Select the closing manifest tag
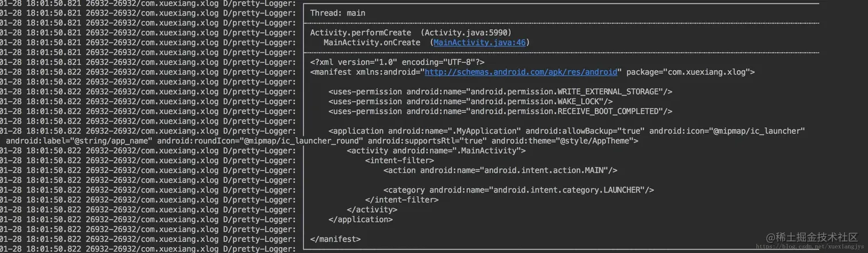Viewport: 868px width, 253px height. point(335,239)
